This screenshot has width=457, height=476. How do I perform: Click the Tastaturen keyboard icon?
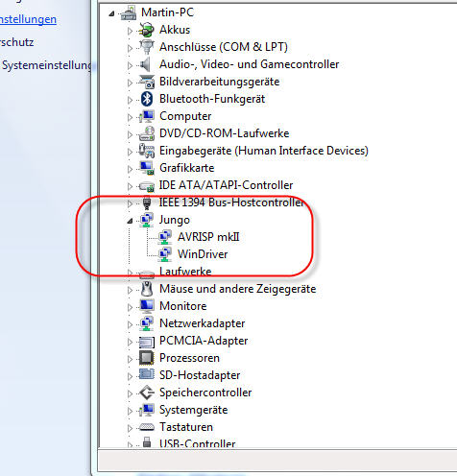coord(147,427)
